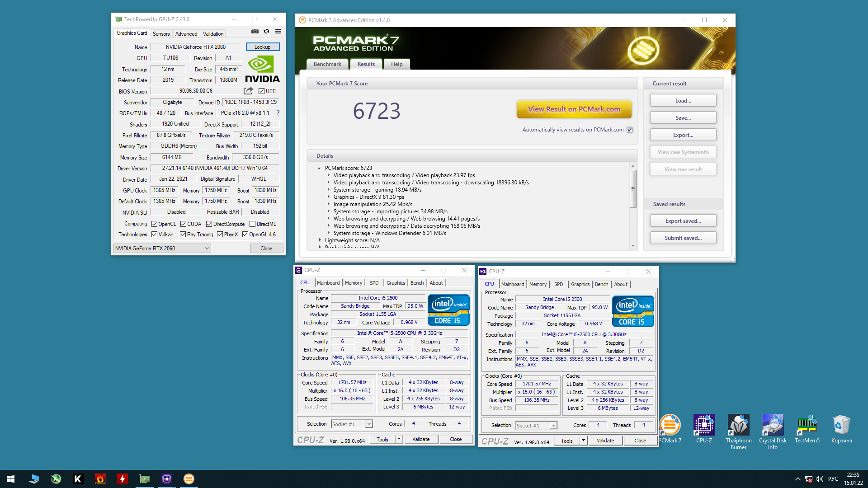Click the GPU Name field in GPU-Z

(x=195, y=47)
